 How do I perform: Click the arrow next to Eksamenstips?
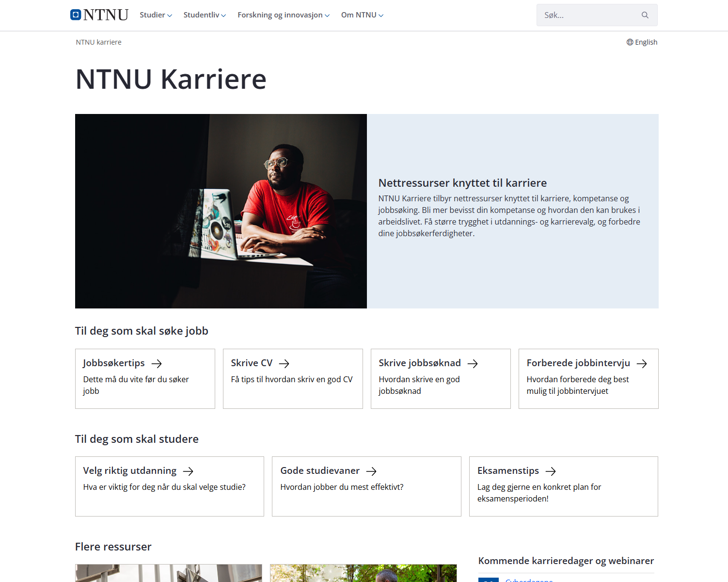[551, 471]
